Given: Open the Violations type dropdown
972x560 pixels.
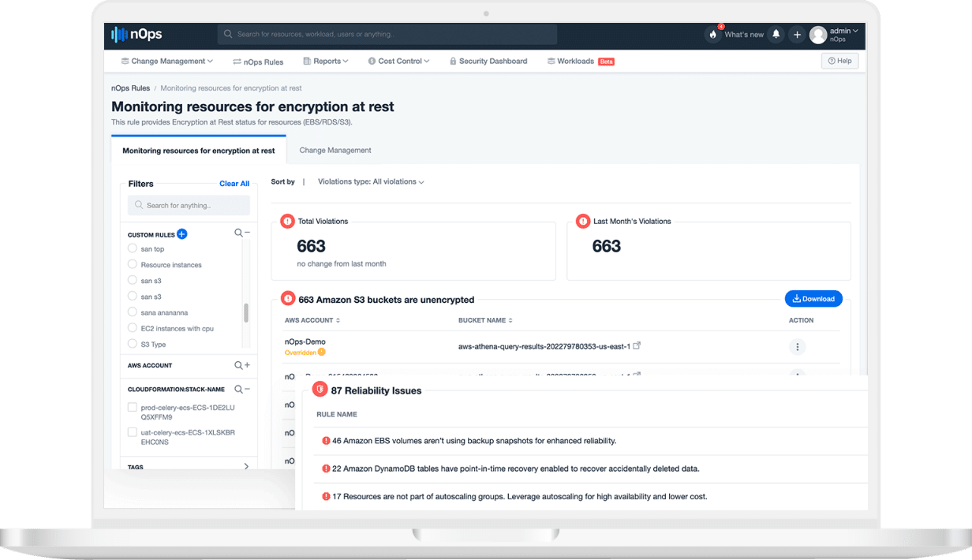Looking at the screenshot, I should pyautogui.click(x=371, y=182).
